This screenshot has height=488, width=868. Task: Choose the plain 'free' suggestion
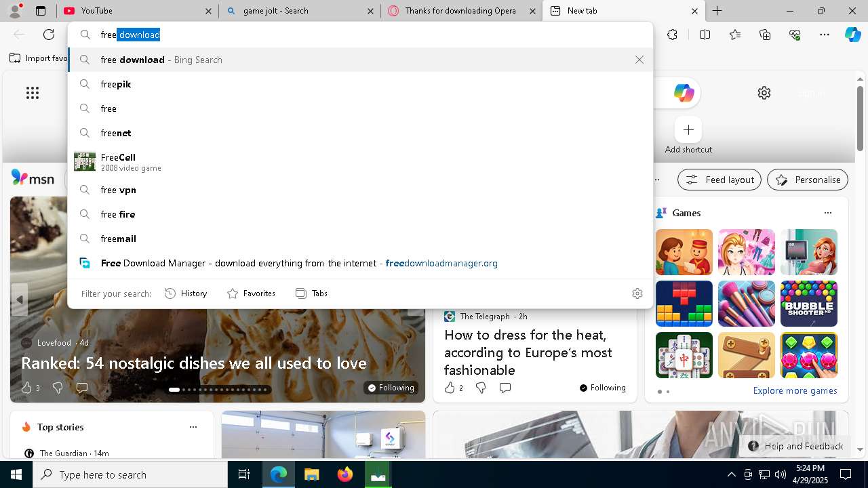tap(359, 108)
